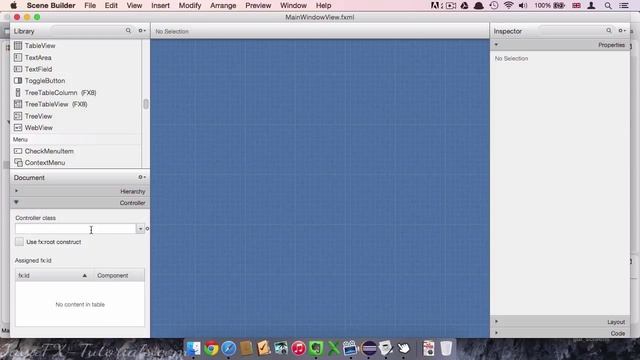Open Notification Center icon
This screenshot has height=360, width=640.
click(624, 6)
